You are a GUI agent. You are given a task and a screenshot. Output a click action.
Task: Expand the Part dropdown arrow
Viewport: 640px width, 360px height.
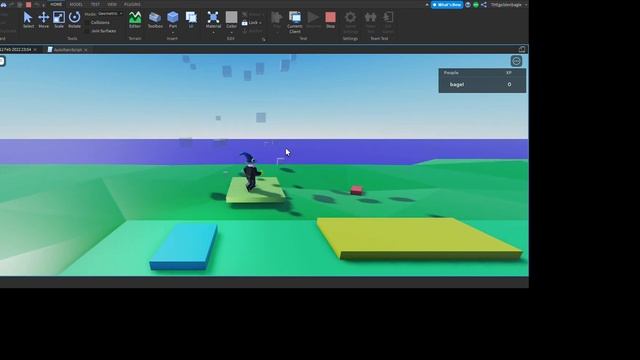click(173, 32)
